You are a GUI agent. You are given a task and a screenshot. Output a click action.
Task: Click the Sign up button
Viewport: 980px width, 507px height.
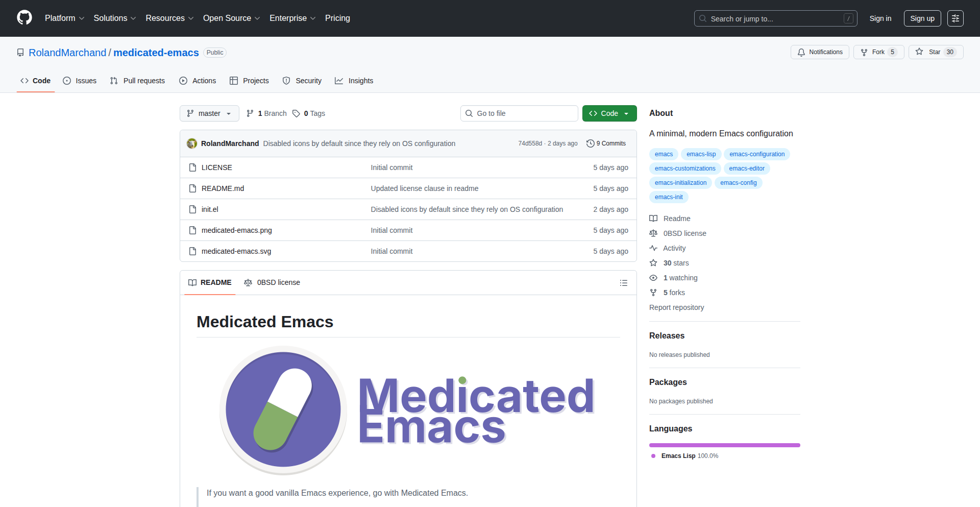pos(922,18)
